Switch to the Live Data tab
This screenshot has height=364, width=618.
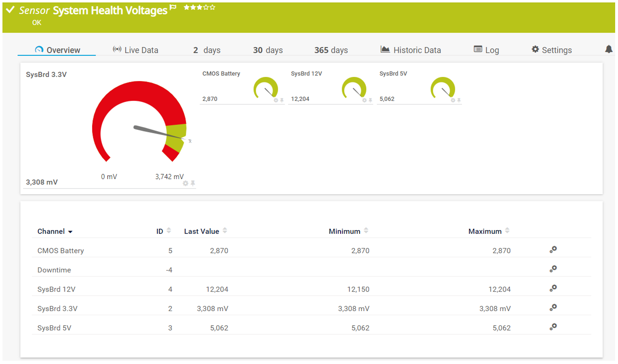pos(136,50)
